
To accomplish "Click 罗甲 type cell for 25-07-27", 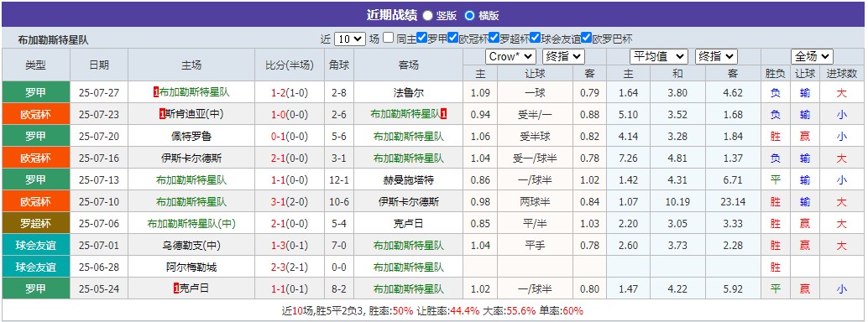I will pyautogui.click(x=36, y=92).
